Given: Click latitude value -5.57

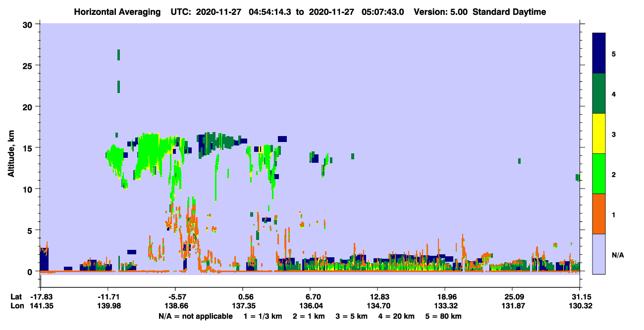Looking at the screenshot, I should tap(175, 297).
